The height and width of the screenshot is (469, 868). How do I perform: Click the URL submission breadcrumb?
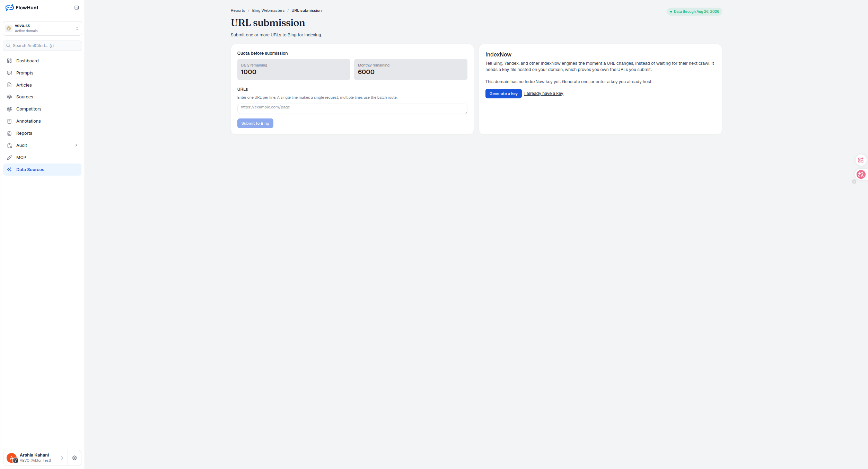pyautogui.click(x=306, y=10)
